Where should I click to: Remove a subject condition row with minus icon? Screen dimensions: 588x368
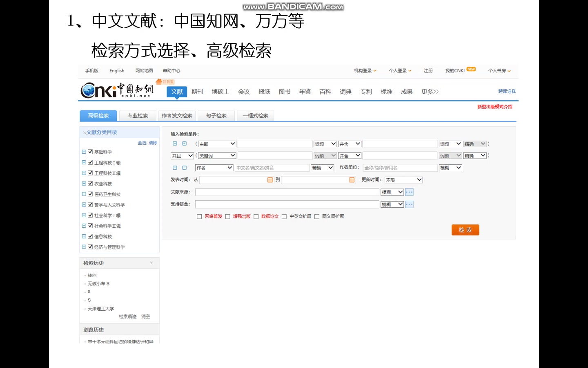pyautogui.click(x=184, y=144)
